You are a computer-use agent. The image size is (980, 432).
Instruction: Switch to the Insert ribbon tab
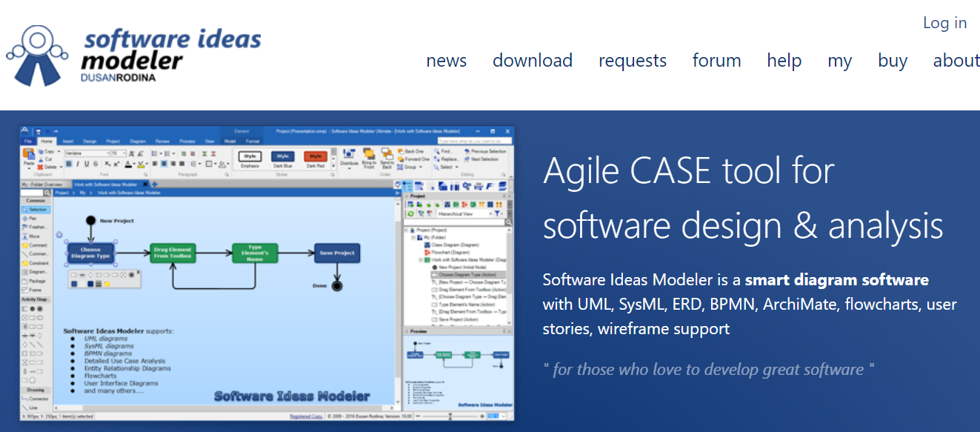click(68, 141)
